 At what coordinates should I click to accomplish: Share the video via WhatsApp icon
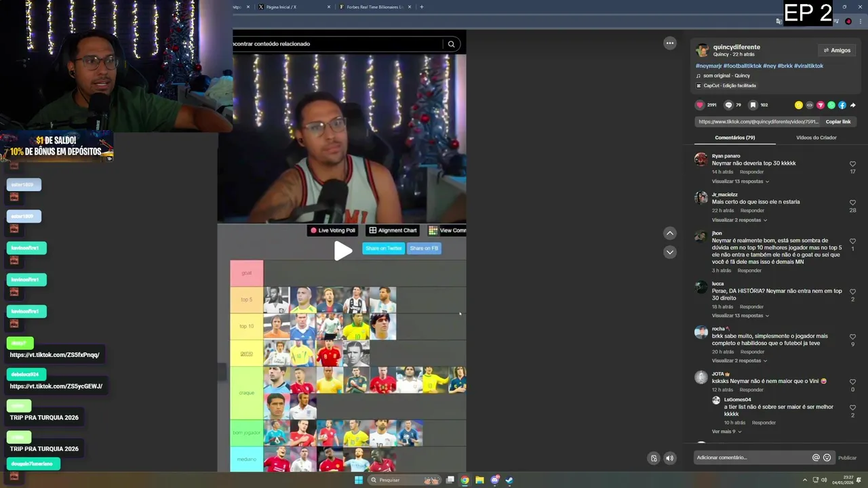[x=831, y=105]
